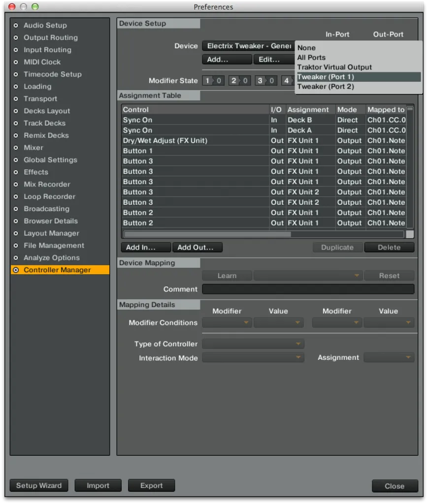Open the Type of Controller dropdown
Viewport: 428px width, 504px height.
pyautogui.click(x=253, y=344)
